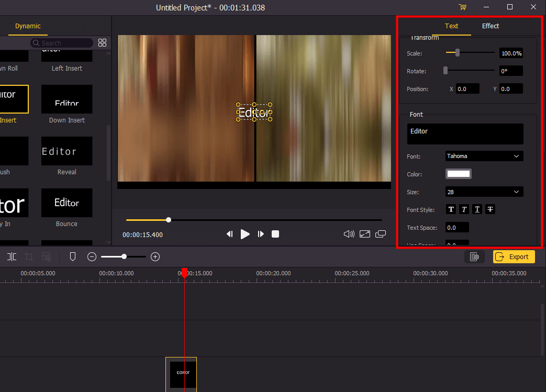This screenshot has width=546, height=392.
Task: Select the Bounce text preset
Action: (67, 203)
